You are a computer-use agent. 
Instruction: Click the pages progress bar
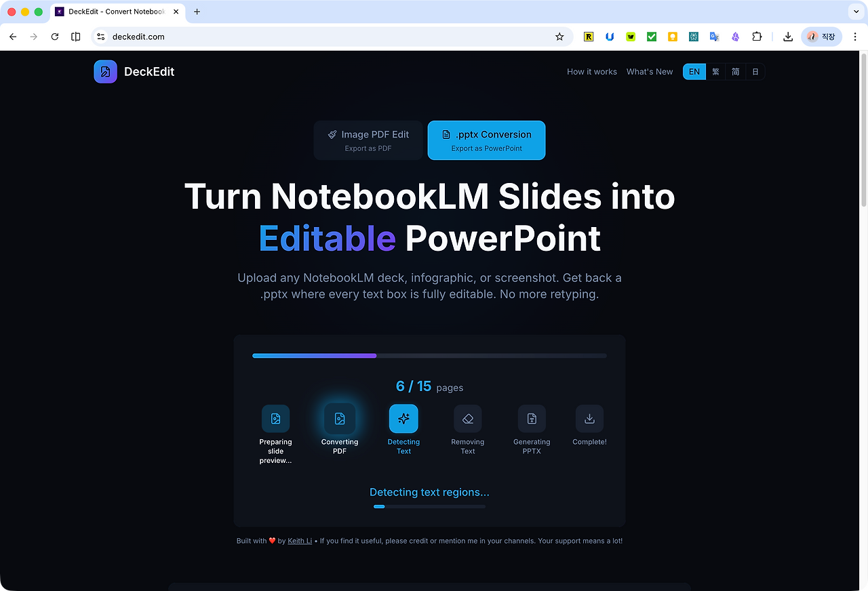coord(429,355)
